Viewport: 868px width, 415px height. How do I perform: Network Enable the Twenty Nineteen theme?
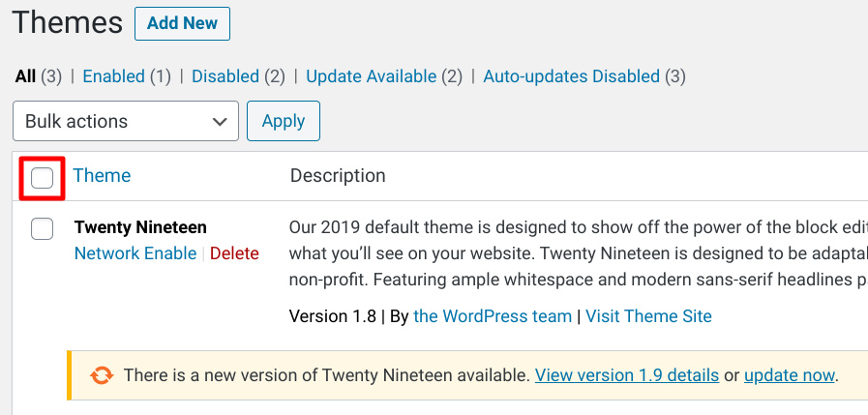coord(135,253)
